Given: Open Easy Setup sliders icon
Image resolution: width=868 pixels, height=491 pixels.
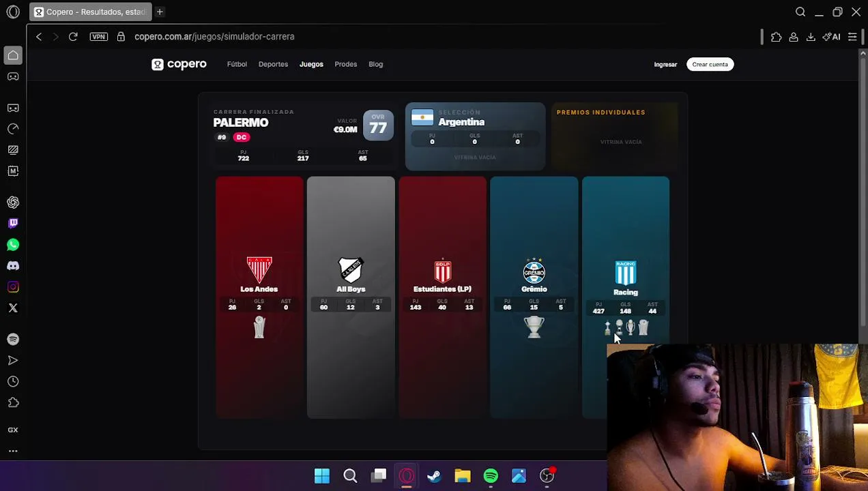Looking at the screenshot, I should (x=852, y=37).
